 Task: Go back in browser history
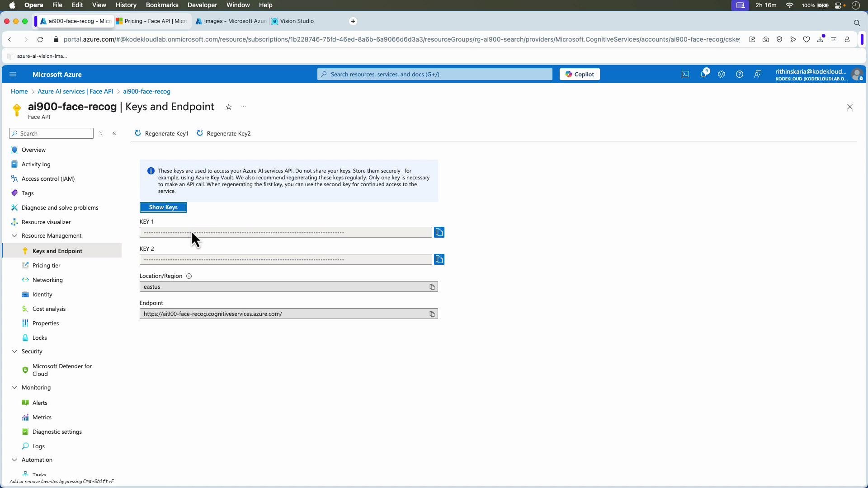click(10, 40)
